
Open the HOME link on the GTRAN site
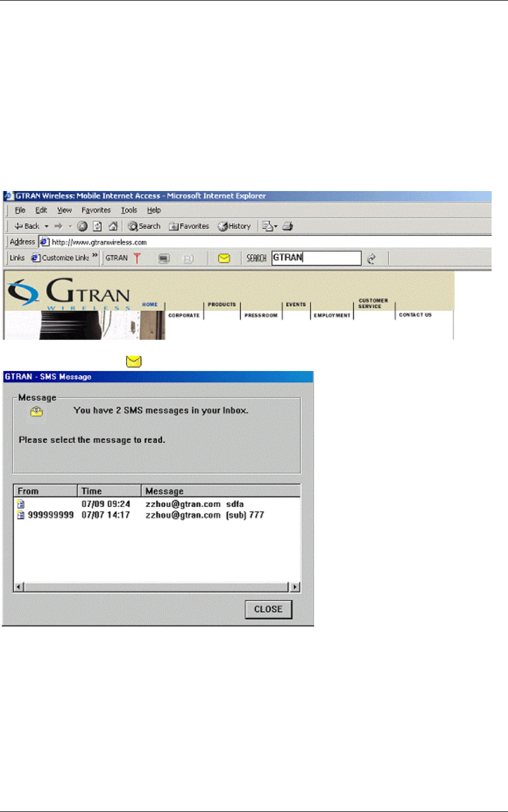(150, 304)
